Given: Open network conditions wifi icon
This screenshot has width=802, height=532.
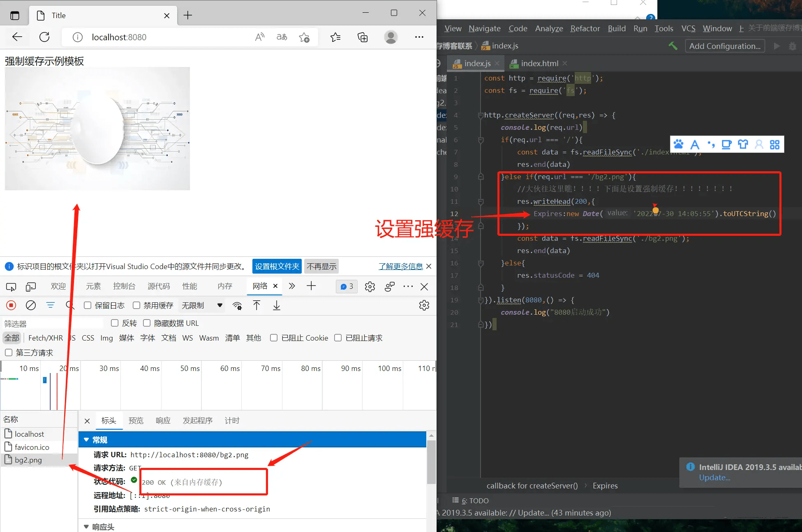Looking at the screenshot, I should pos(237,306).
